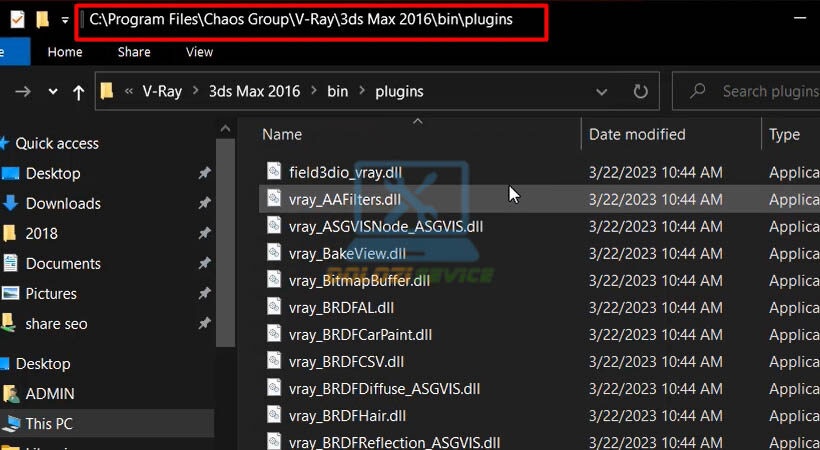Open the Home ribbon tab
Viewport: 820px width, 450px height.
point(65,52)
